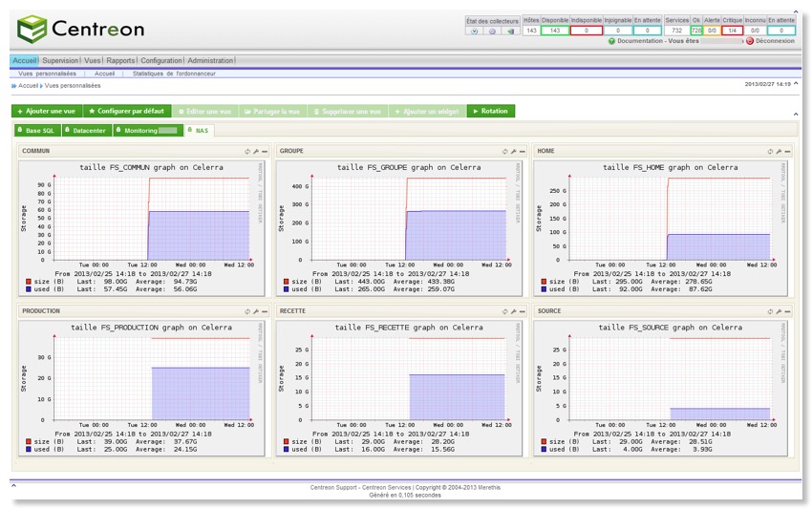This screenshot has width=812, height=509.
Task: Open settings wrench on GROUPE widget
Action: pyautogui.click(x=513, y=151)
